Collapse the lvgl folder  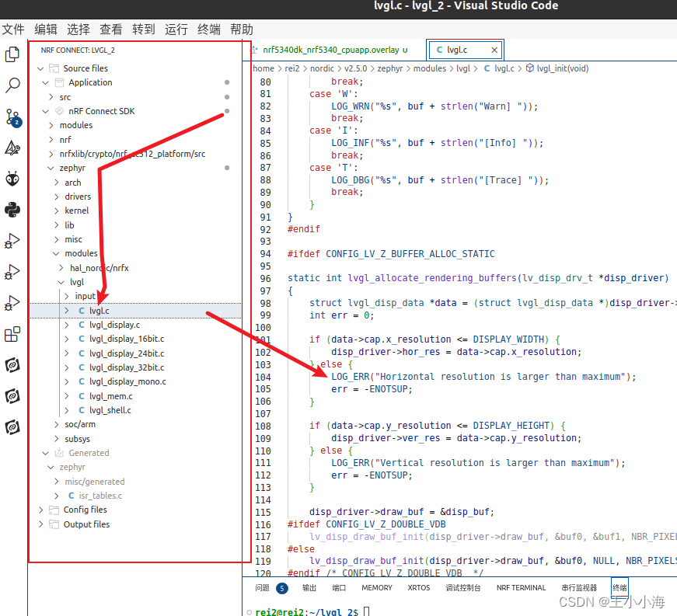pos(61,282)
